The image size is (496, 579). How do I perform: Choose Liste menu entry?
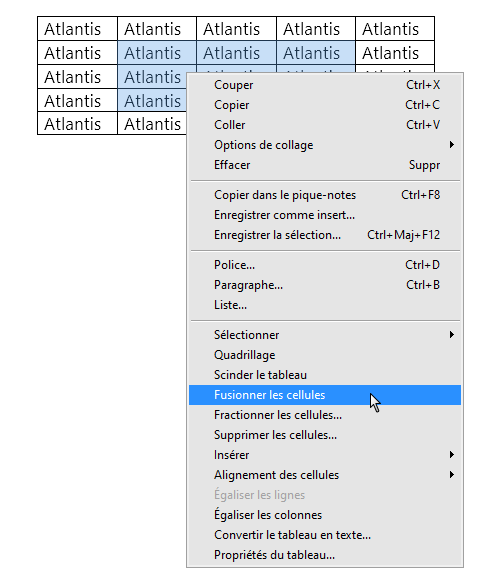coord(325,305)
